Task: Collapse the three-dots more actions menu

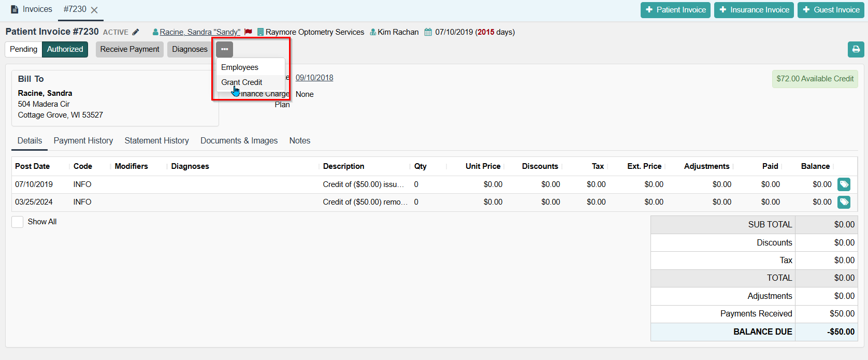Action: [x=224, y=49]
